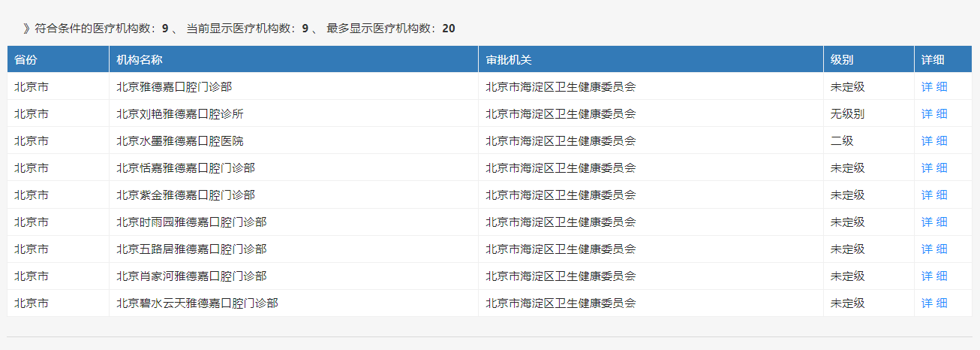Open 详细 link for 北京刘艳雅德嘉口腔诊所
This screenshot has height=350, width=980.
pyautogui.click(x=934, y=113)
